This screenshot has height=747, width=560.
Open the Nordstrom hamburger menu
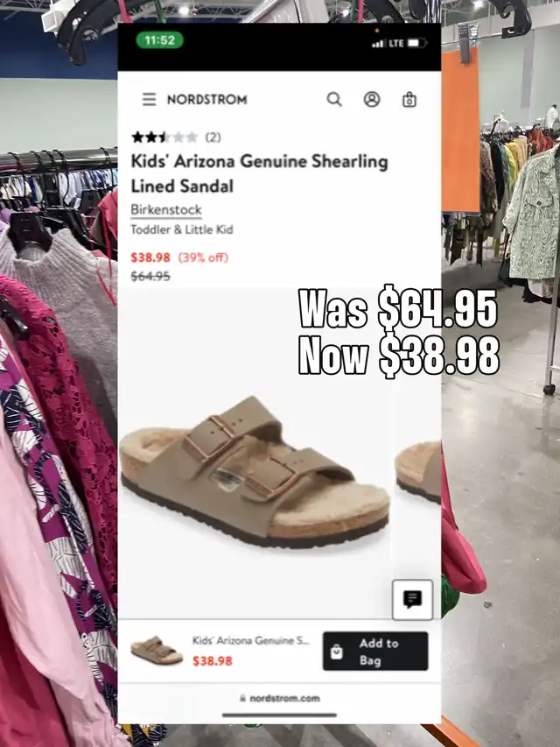coord(149,99)
